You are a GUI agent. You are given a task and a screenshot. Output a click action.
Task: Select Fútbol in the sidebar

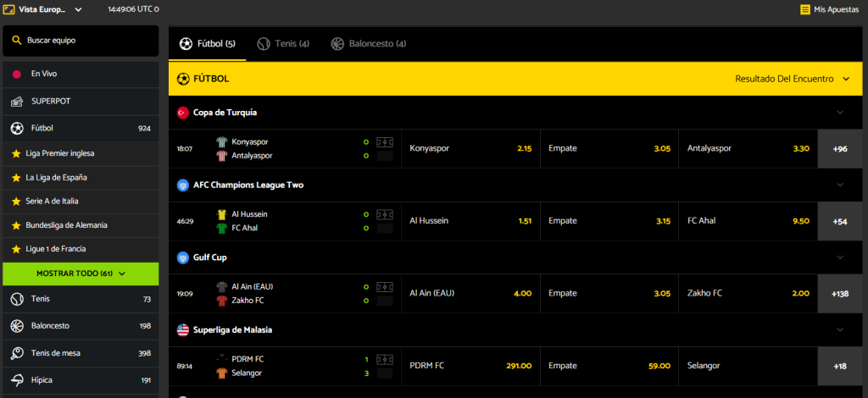(81, 128)
